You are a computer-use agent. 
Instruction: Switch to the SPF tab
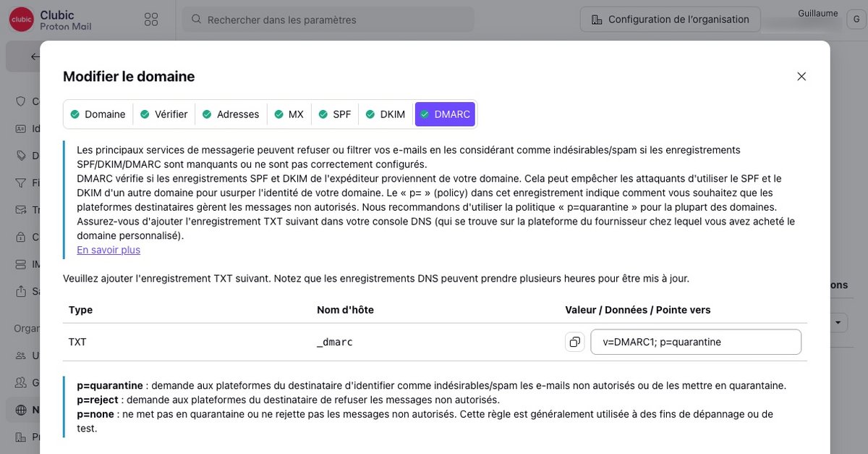335,114
